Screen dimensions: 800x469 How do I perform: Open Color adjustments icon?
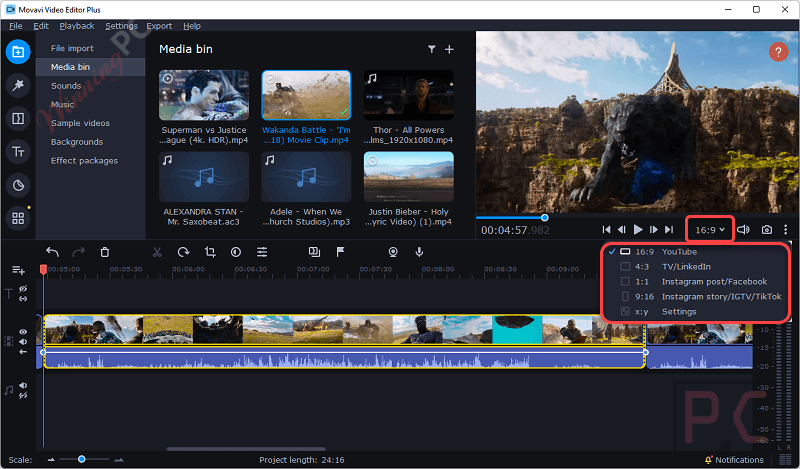[236, 252]
